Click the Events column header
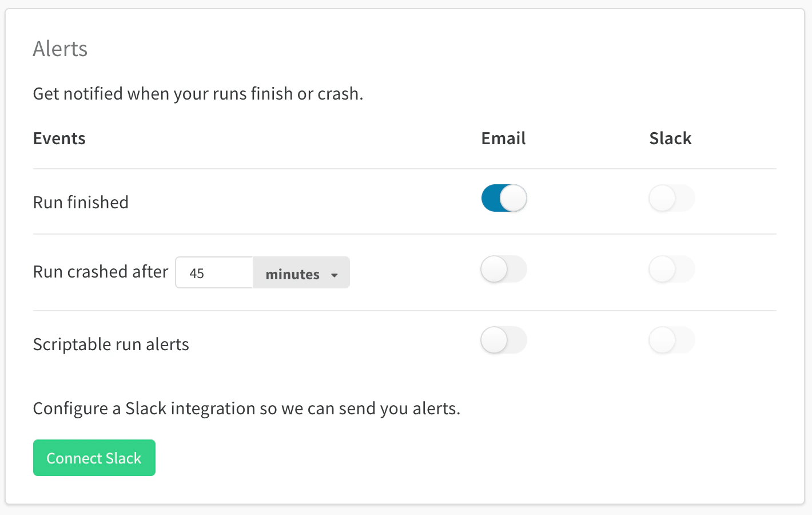Screen dimensions: 812x515 tap(59, 138)
